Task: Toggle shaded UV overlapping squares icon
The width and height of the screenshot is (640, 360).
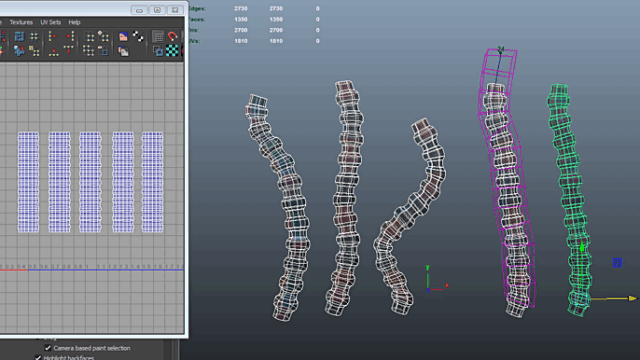Action: click(x=158, y=51)
